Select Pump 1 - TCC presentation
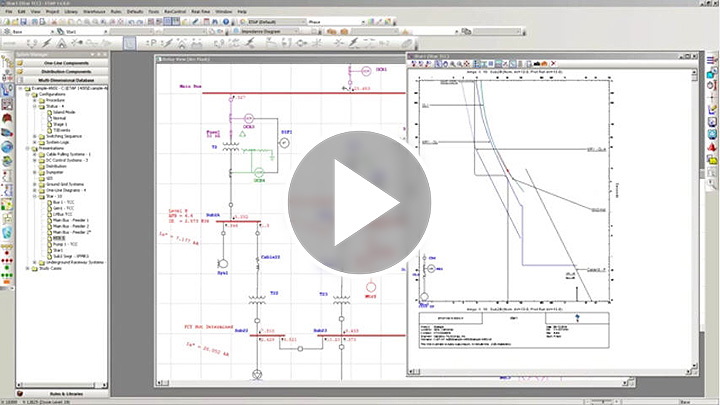Screen dimensions: 720x405 [65, 244]
